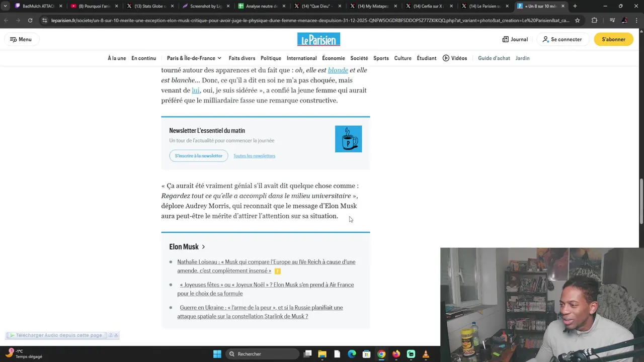Image resolution: width=644 pixels, height=362 pixels.
Task: Click the Se connecter account button
Action: (x=562, y=39)
